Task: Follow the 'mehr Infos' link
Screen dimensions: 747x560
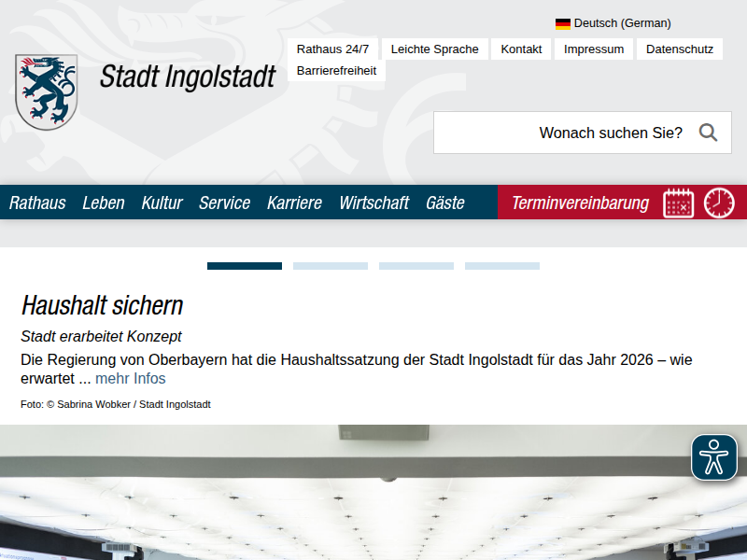Action: pyautogui.click(x=131, y=378)
